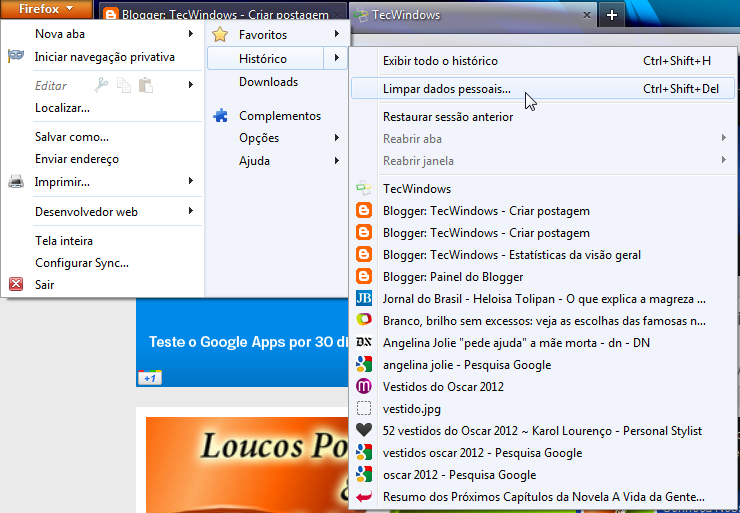Expand the Desenvolvedor web submenu arrow
Image resolution: width=740 pixels, height=513 pixels.
[x=190, y=212]
